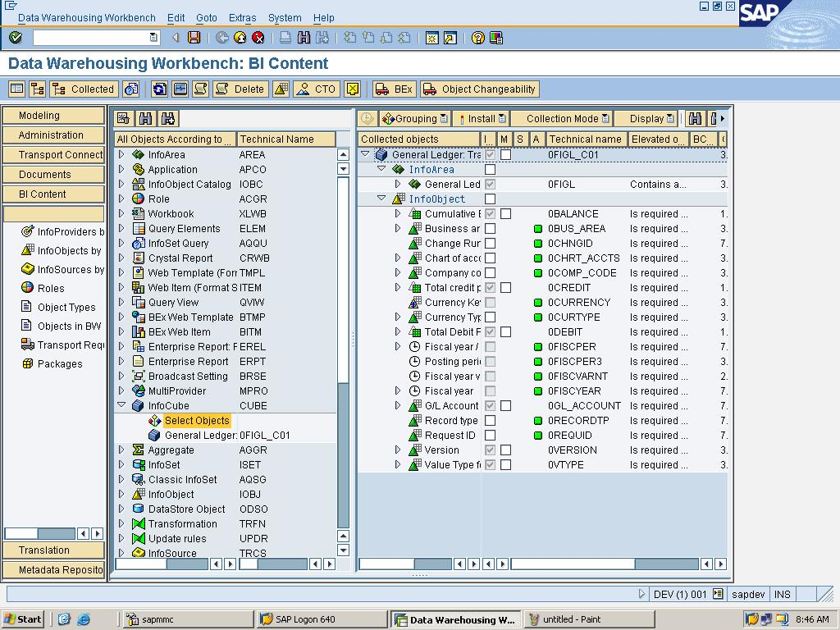
Task: Collapse the InfoCube node in left tree
Action: tap(121, 405)
